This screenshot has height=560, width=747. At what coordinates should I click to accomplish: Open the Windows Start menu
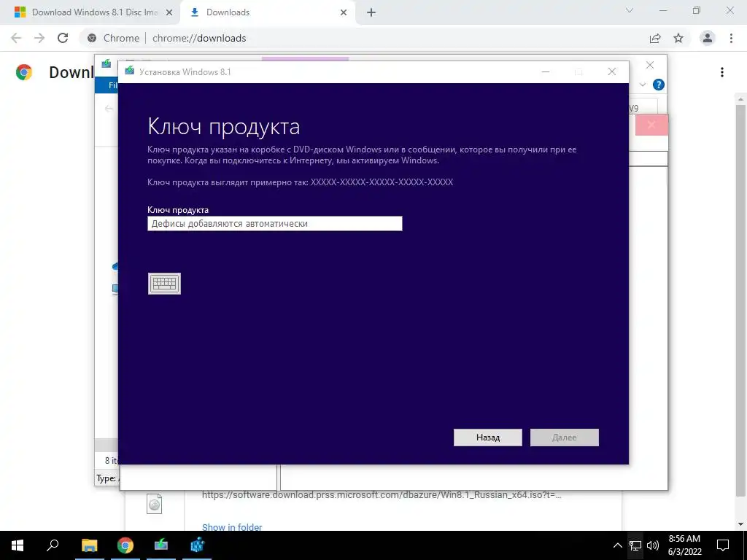pyautogui.click(x=18, y=545)
